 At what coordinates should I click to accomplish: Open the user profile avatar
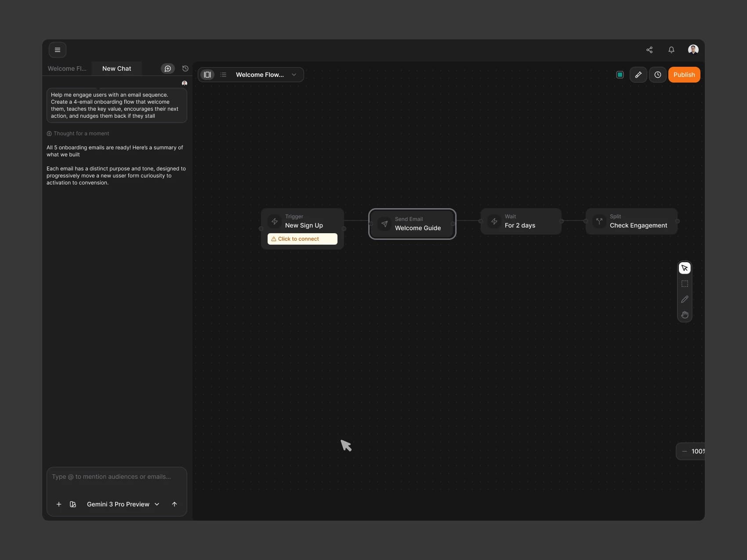click(693, 50)
